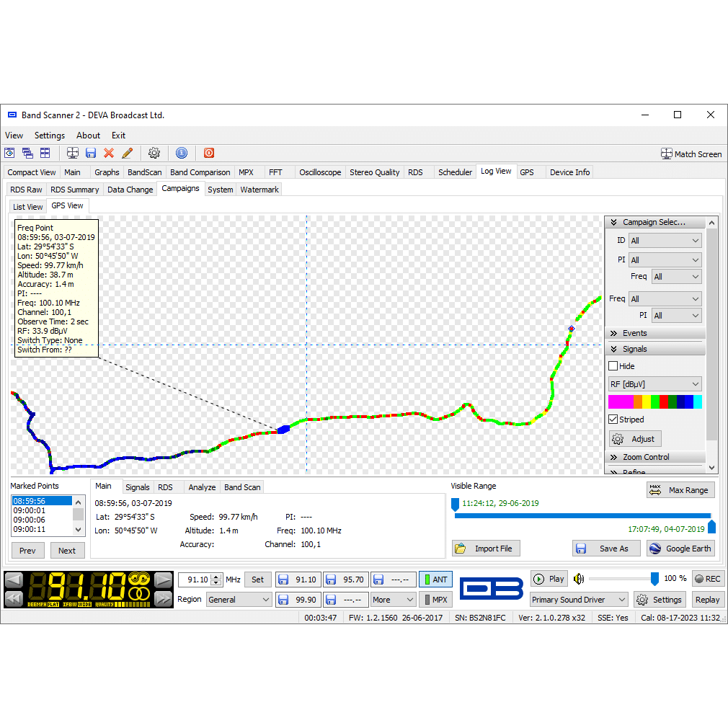
Task: Toggle the ANT input button
Action: 435,580
